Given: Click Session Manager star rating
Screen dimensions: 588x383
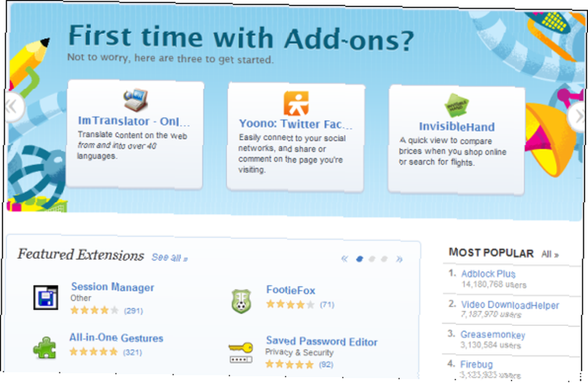Looking at the screenshot, I should pos(95,310).
